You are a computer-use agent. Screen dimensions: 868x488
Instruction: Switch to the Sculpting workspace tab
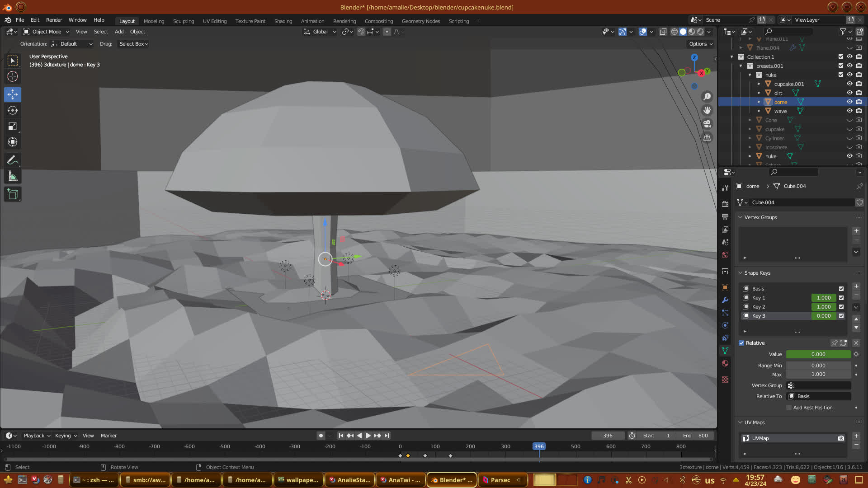(x=183, y=21)
